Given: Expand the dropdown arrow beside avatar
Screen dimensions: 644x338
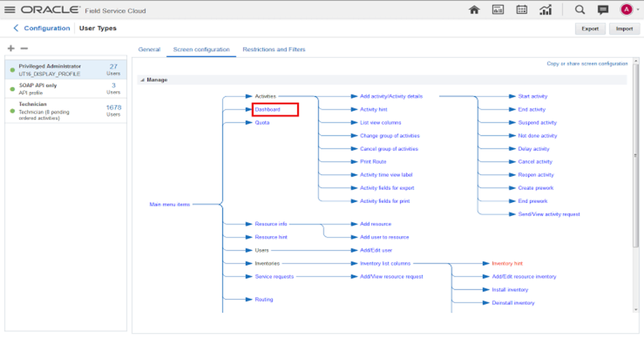Looking at the screenshot, I should pyautogui.click(x=638, y=10).
